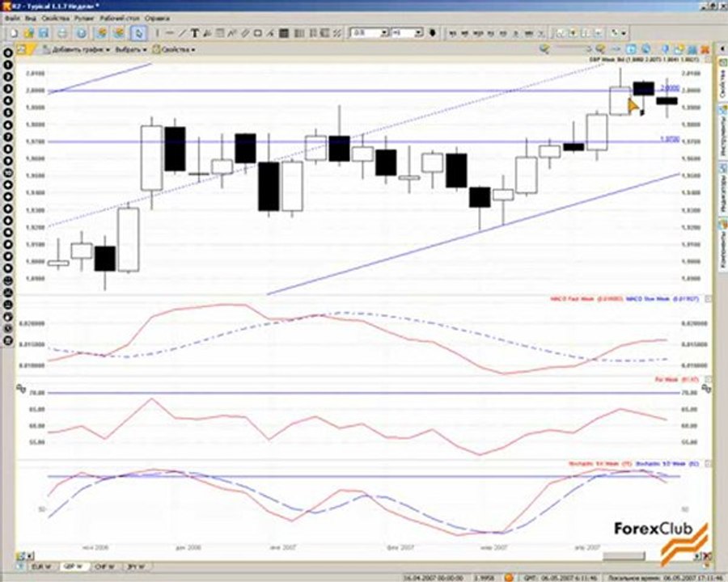Screen dimensions: 728x582
Task: Click the chart icon at bottom-left of scrollbar
Action: [20, 555]
